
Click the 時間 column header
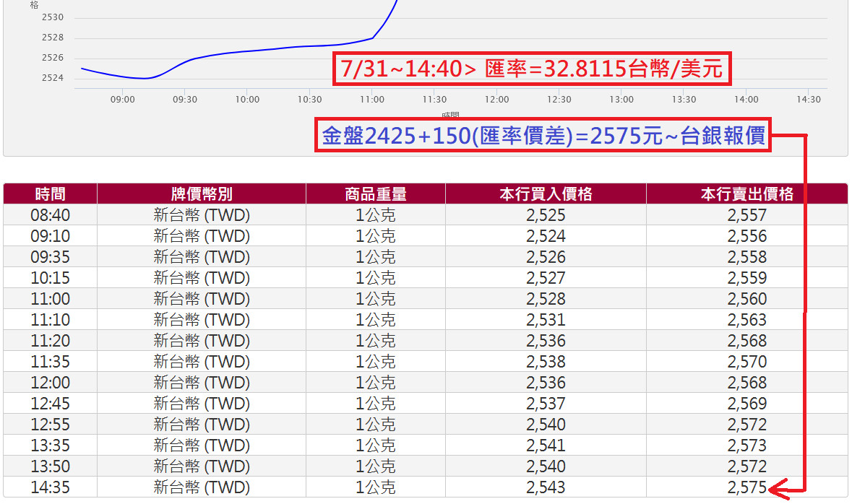point(50,194)
